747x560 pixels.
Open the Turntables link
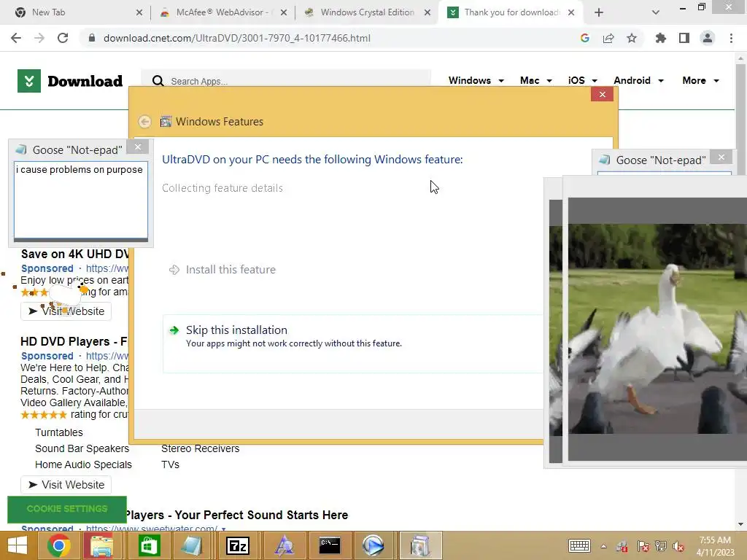59,432
